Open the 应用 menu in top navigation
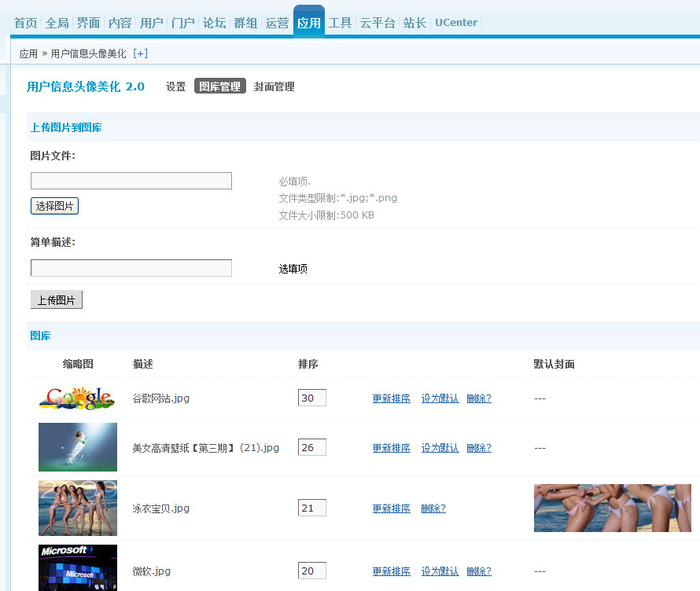The width and height of the screenshot is (700, 591). [308, 23]
